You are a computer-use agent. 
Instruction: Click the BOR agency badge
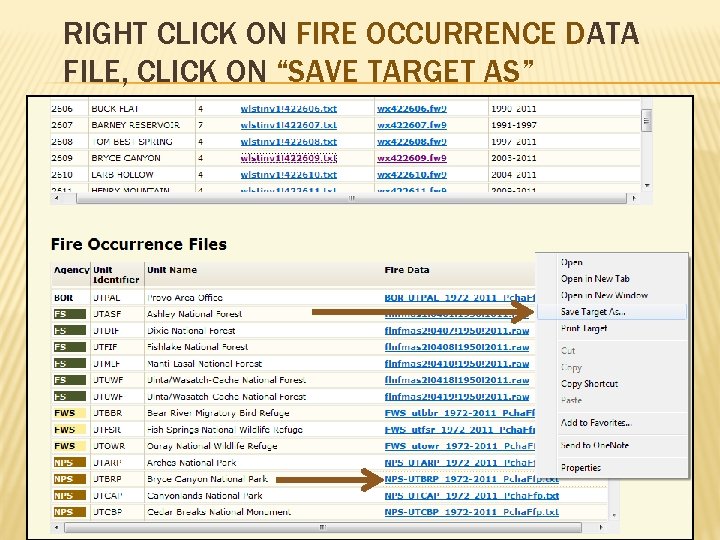click(x=63, y=298)
